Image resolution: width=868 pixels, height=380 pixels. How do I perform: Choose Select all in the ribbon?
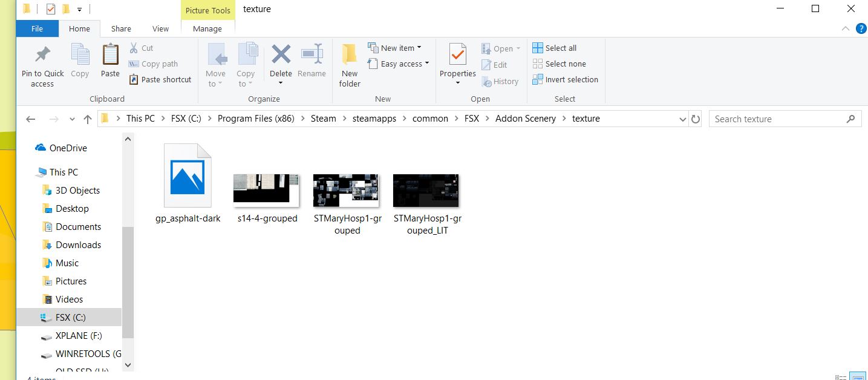click(x=555, y=48)
